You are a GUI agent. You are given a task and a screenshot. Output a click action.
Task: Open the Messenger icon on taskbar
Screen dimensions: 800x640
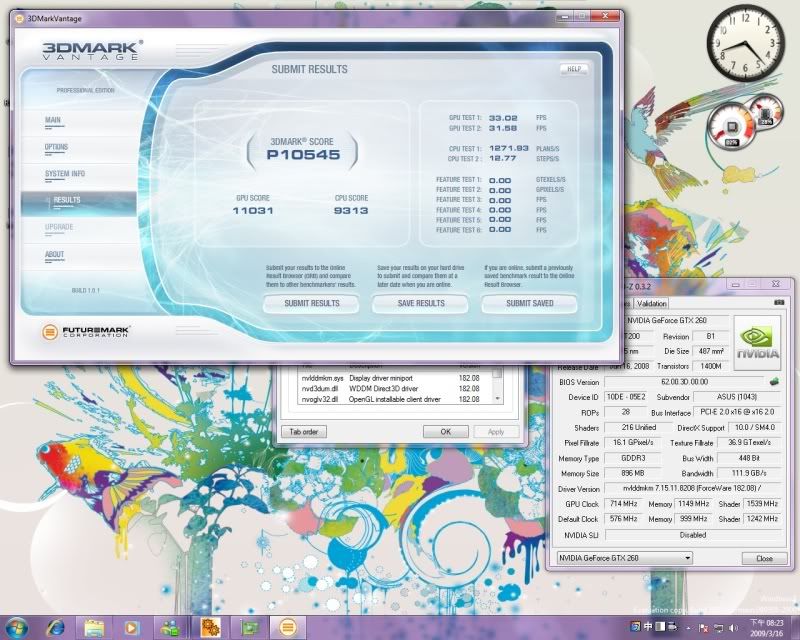[x=169, y=627]
